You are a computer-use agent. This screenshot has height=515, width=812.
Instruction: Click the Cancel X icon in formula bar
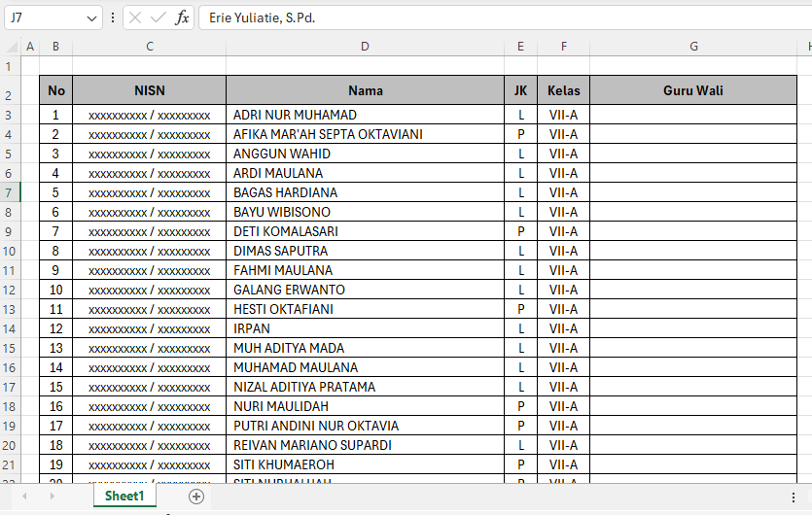(135, 18)
